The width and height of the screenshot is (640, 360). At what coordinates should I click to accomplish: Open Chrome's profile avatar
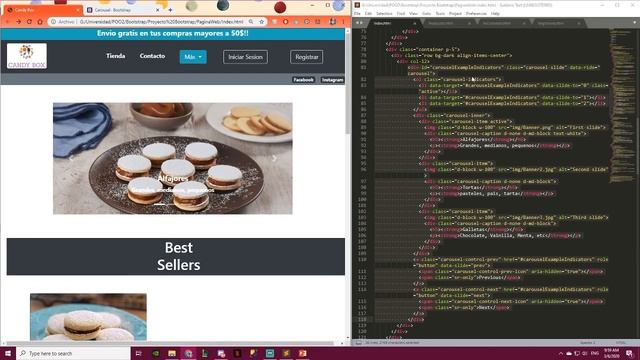pyautogui.click(x=333, y=22)
